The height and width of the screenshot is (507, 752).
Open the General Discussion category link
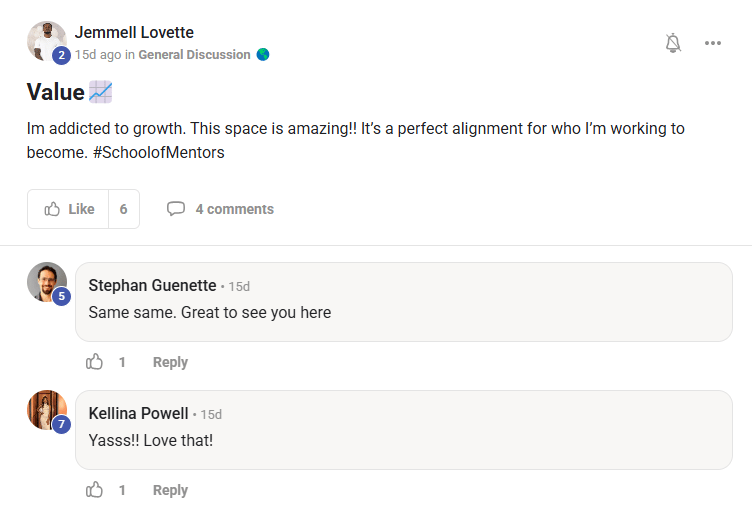[194, 55]
